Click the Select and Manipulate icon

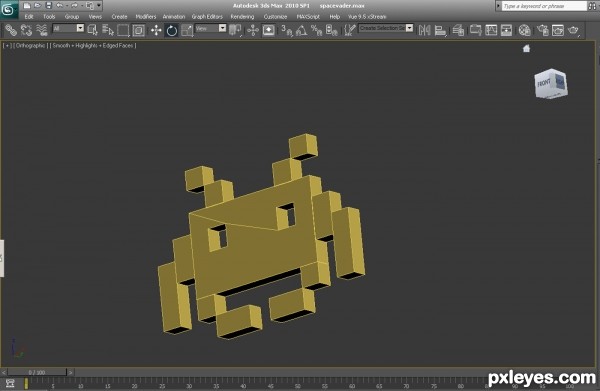(x=253, y=30)
